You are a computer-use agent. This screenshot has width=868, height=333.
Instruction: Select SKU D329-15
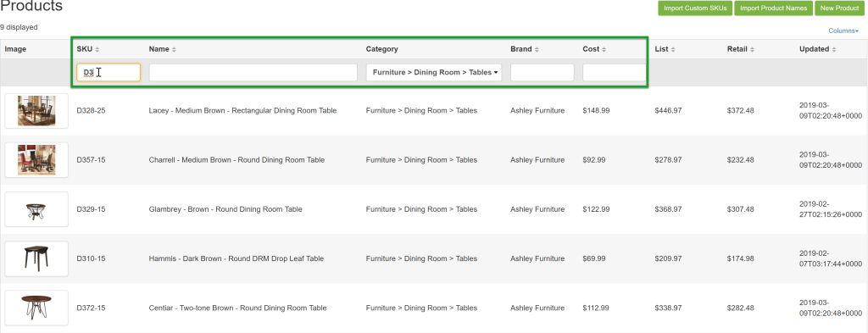[x=91, y=209]
